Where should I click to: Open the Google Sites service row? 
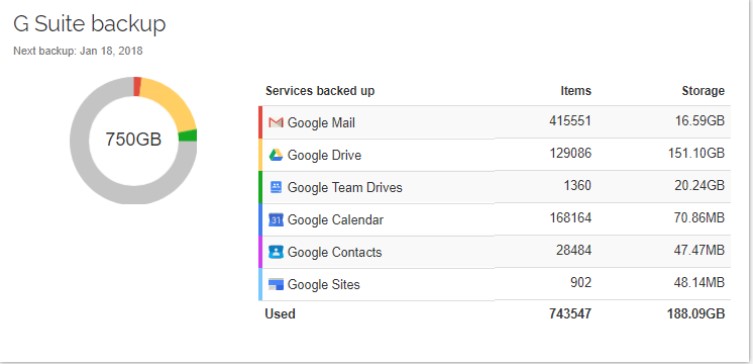click(x=495, y=284)
